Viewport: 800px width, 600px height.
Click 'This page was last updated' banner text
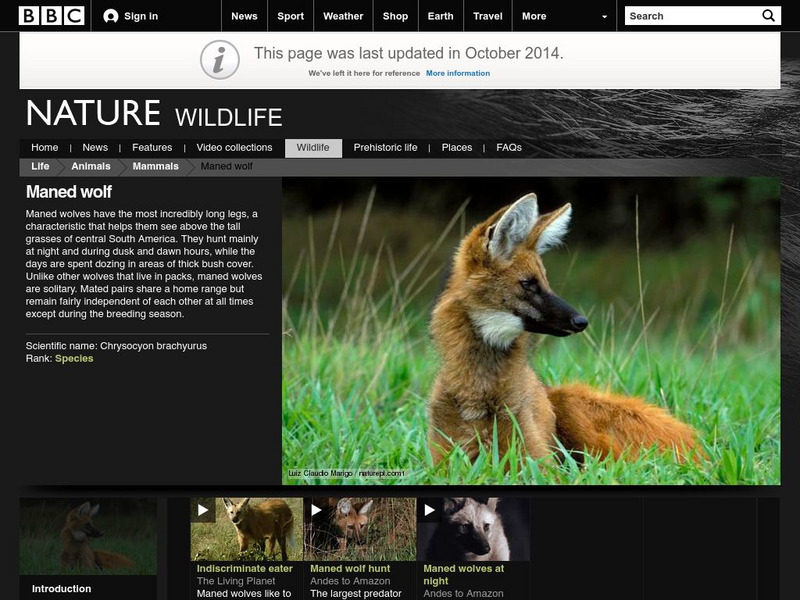[x=409, y=53]
